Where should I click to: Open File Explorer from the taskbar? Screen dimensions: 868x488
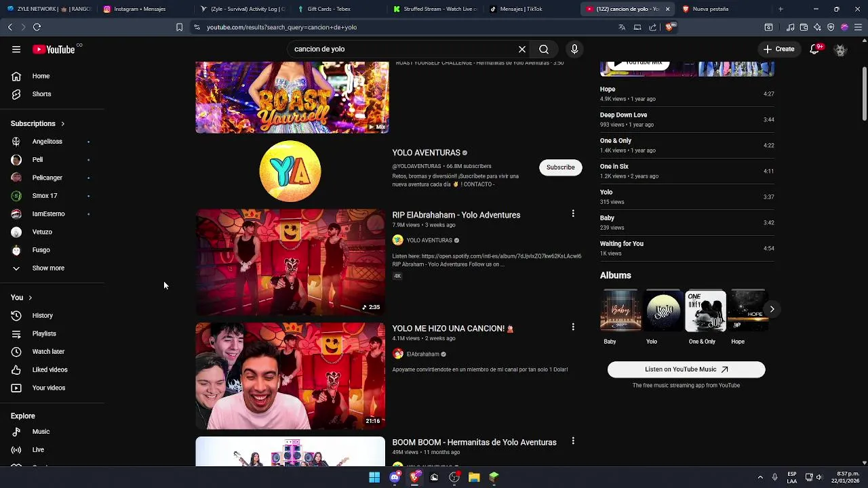pos(474,477)
